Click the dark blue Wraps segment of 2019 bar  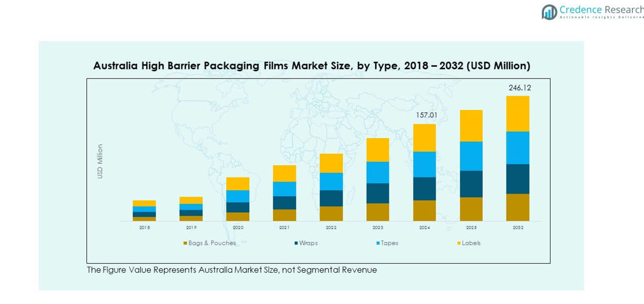tap(191, 213)
